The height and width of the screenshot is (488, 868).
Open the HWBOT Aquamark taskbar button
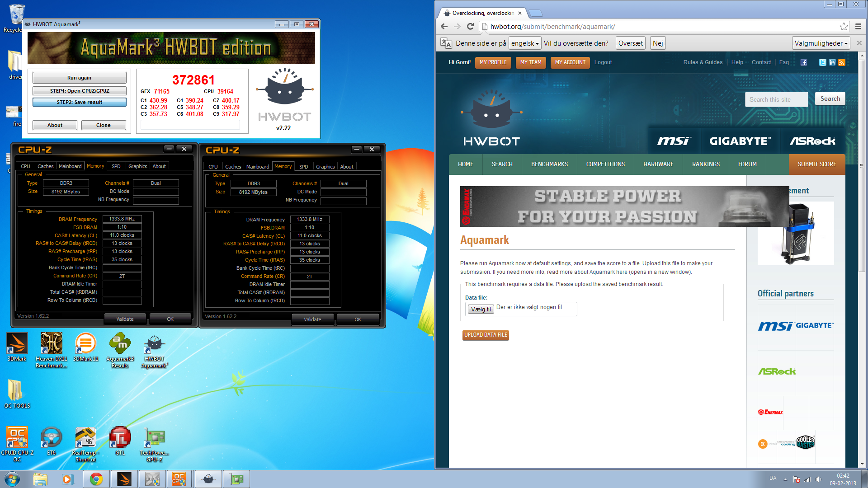pyautogui.click(x=208, y=479)
